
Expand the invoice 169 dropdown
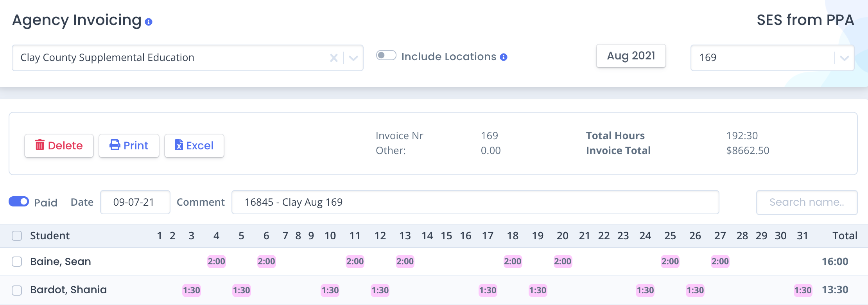tap(844, 58)
